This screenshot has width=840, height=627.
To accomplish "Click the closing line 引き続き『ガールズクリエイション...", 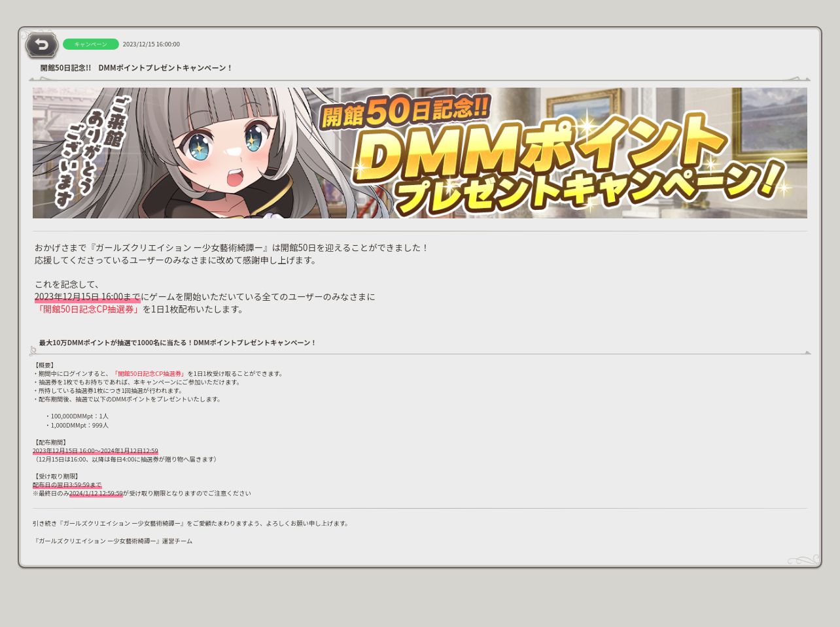I will (191, 524).
